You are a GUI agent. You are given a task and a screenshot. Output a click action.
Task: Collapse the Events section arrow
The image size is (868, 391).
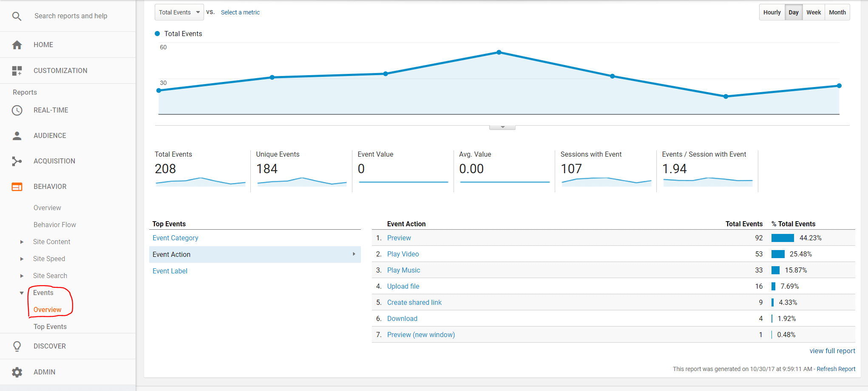click(x=22, y=293)
